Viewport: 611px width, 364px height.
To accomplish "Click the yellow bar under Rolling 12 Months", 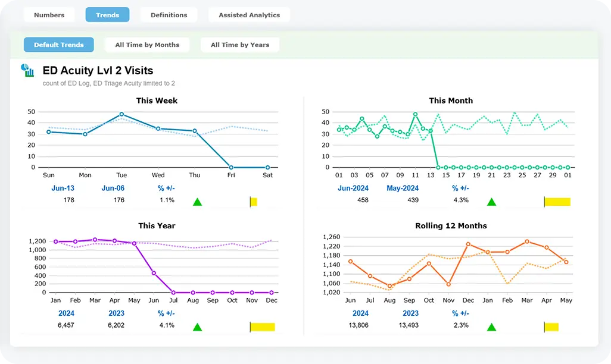I will [x=552, y=327].
